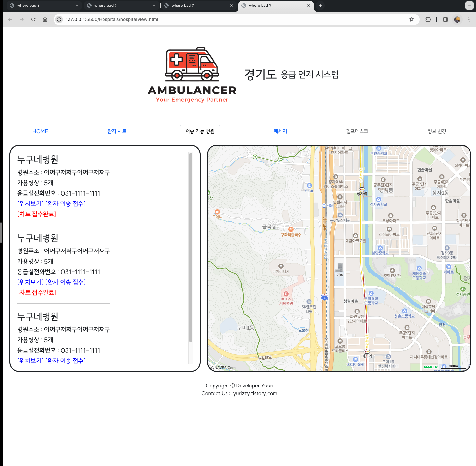Go to the HOME menu

[40, 131]
